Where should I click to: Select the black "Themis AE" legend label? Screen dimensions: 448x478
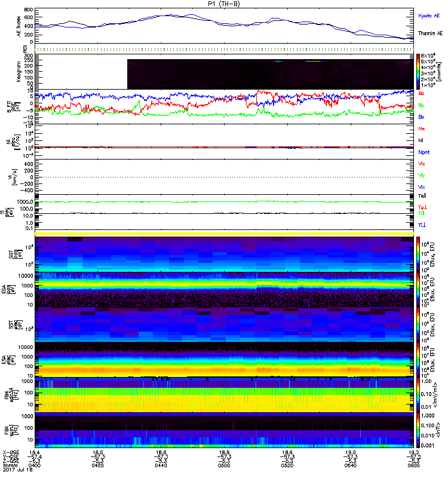[430, 33]
